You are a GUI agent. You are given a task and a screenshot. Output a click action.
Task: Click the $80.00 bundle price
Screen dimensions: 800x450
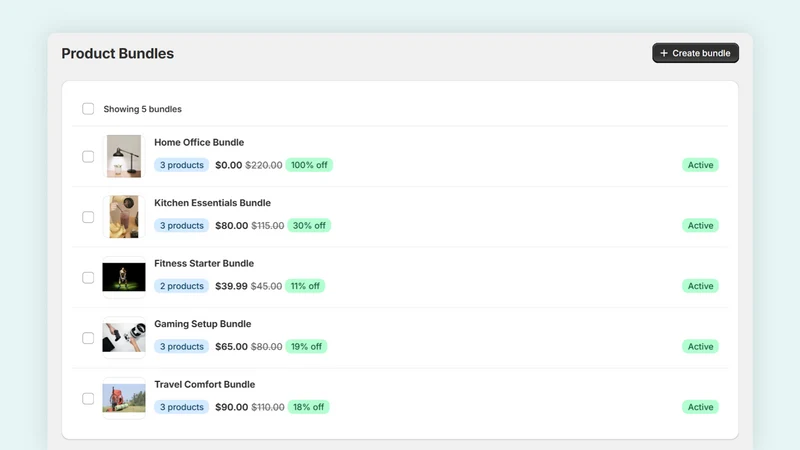pyautogui.click(x=232, y=226)
